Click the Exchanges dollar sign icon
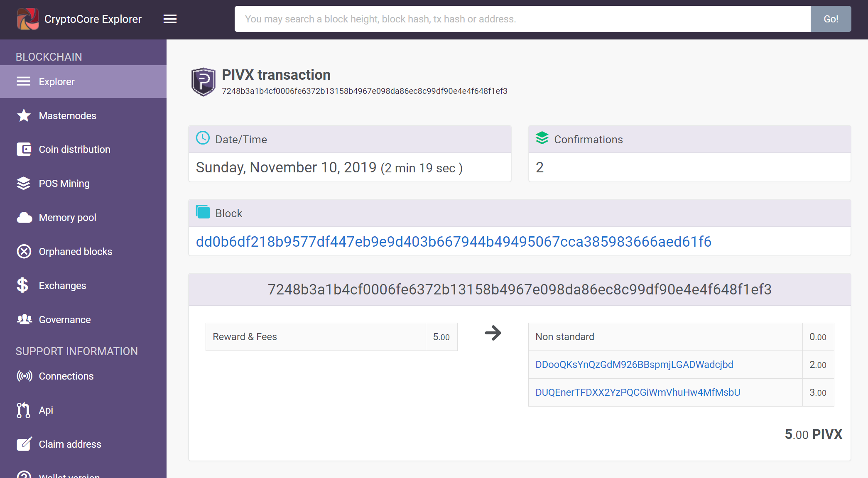This screenshot has height=478, width=868. coord(23,285)
